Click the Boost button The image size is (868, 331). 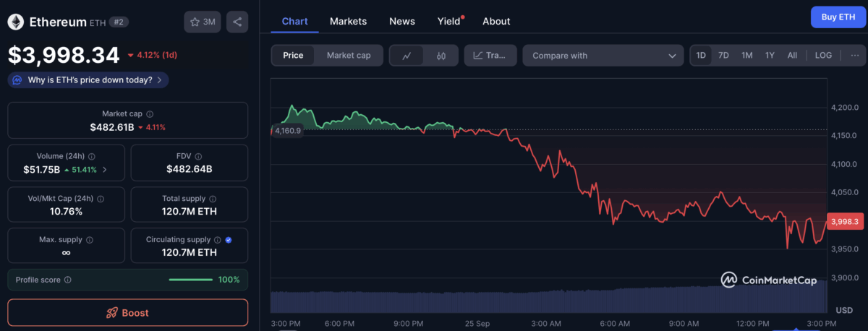(128, 313)
